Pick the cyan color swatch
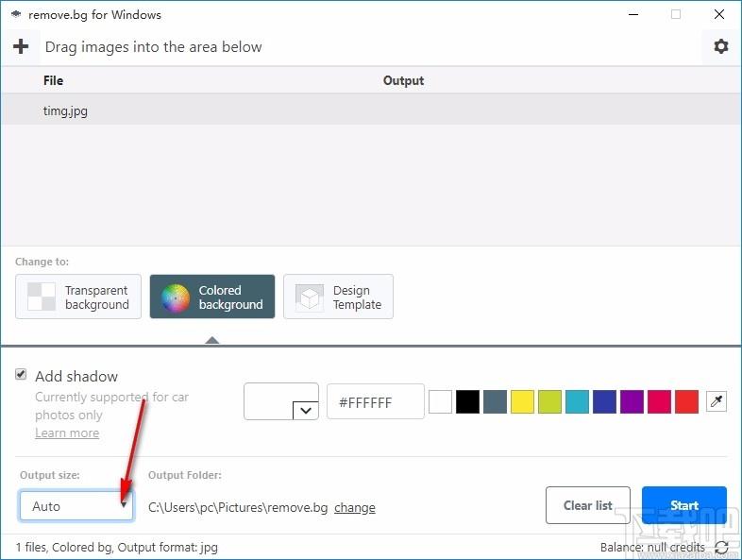This screenshot has height=560, width=742. [578, 402]
